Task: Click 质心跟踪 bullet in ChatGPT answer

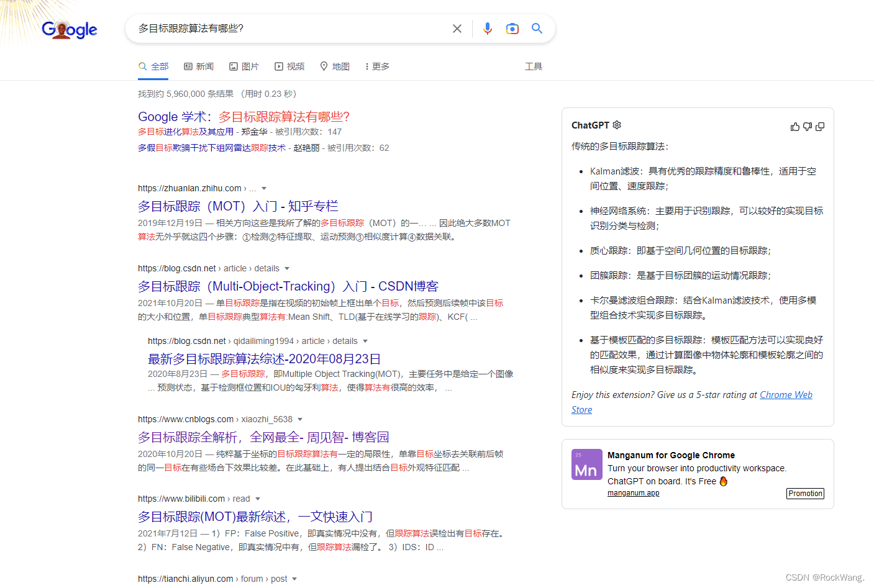Action: [680, 251]
